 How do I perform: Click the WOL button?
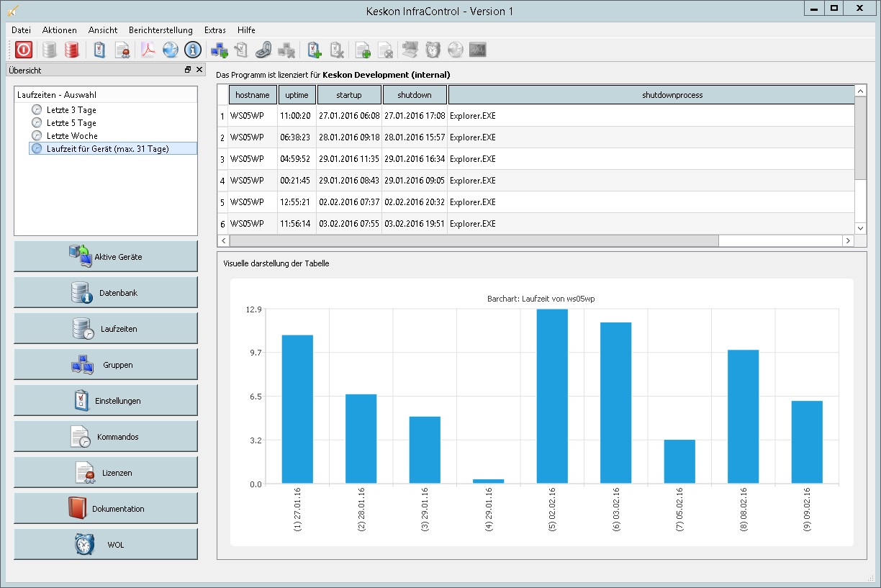coord(106,545)
